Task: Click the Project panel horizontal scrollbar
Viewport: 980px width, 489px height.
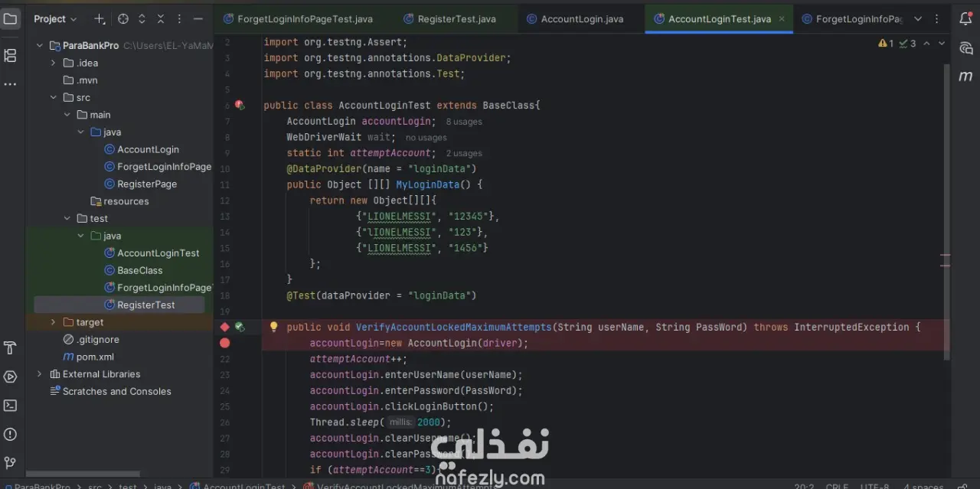Action: [x=83, y=474]
